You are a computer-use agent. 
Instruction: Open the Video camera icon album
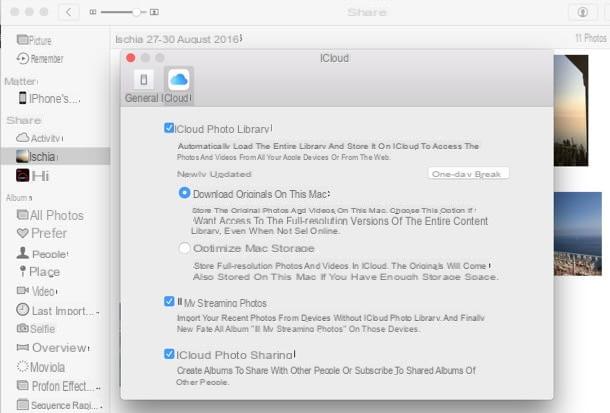pos(23,290)
